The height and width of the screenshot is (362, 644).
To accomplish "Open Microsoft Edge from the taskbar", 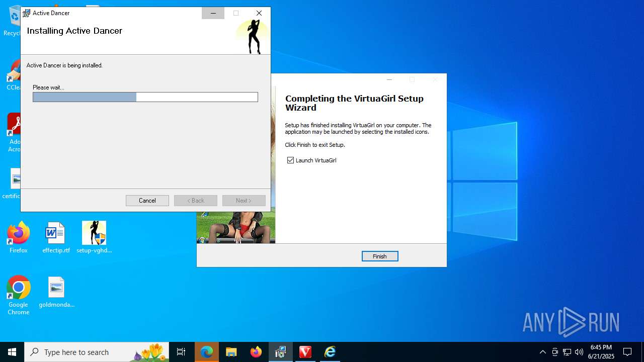I will click(x=207, y=352).
